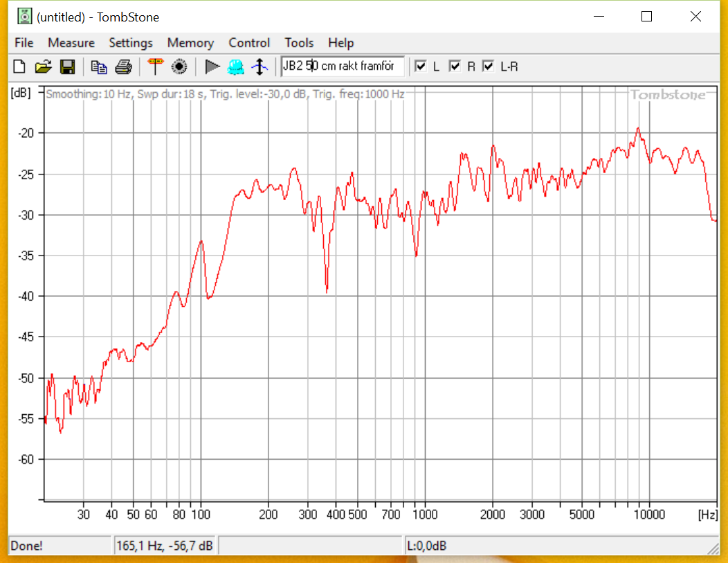Click the [Hz] axis unit label
This screenshot has height=563, width=728.
(x=707, y=515)
